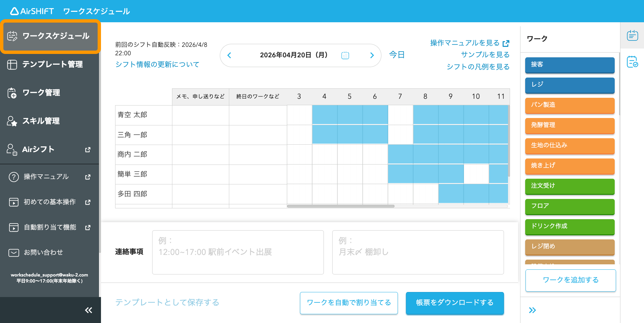Image resolution: width=644 pixels, height=323 pixels.
Task: Click ワークを追加する button
Action: point(571,280)
